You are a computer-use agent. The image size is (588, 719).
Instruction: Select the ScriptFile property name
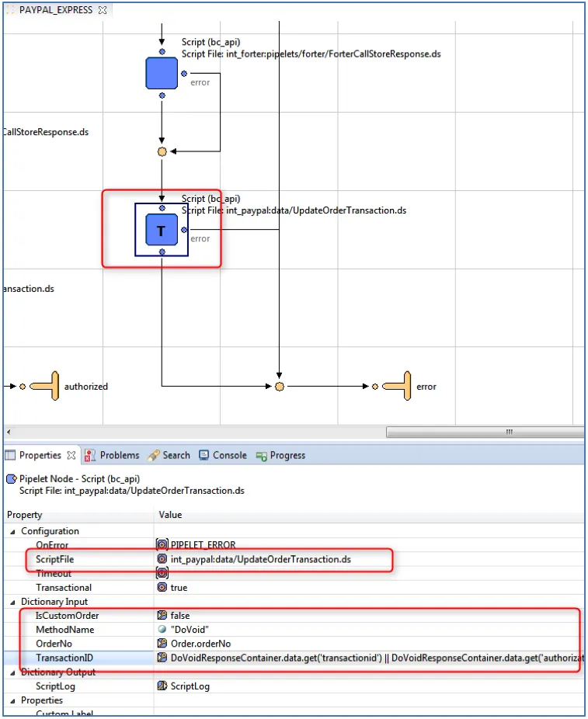point(54,559)
